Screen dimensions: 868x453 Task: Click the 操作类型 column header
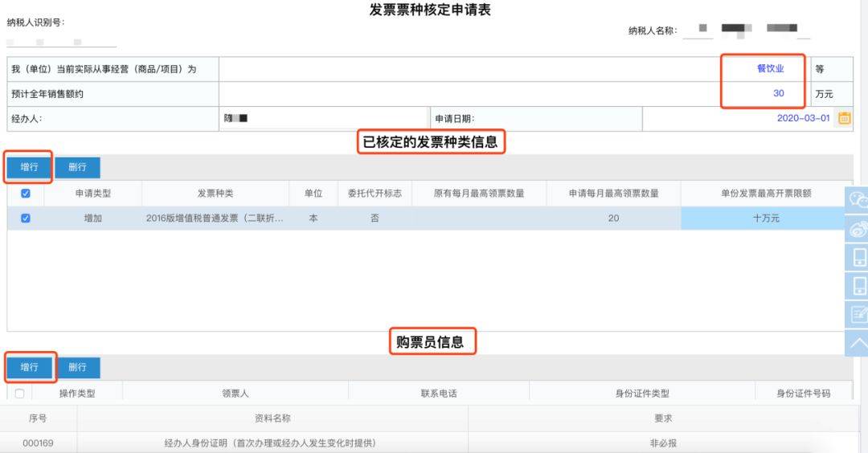pos(77,394)
